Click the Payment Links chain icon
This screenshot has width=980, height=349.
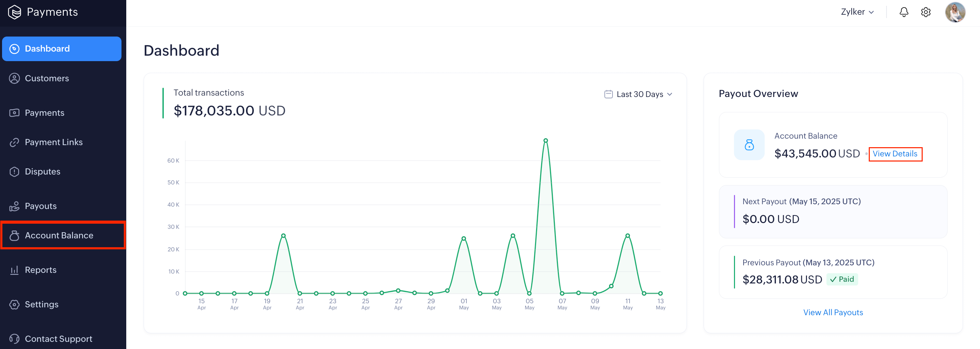click(14, 142)
